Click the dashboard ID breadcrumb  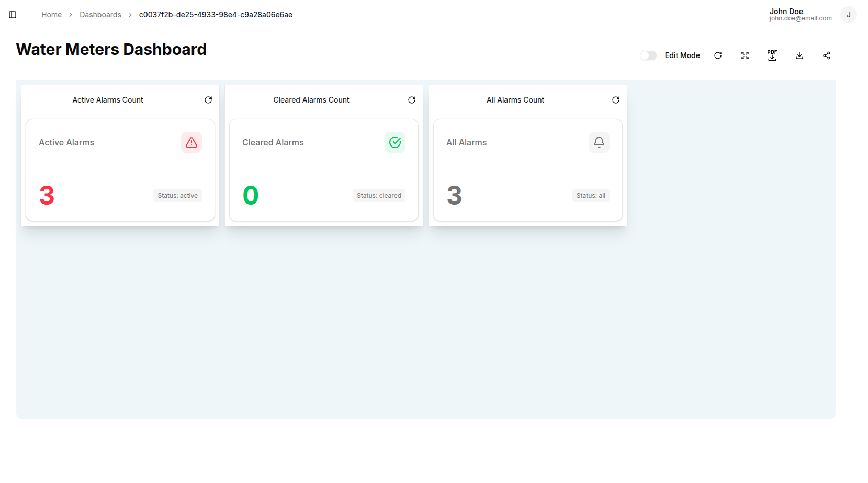point(216,15)
